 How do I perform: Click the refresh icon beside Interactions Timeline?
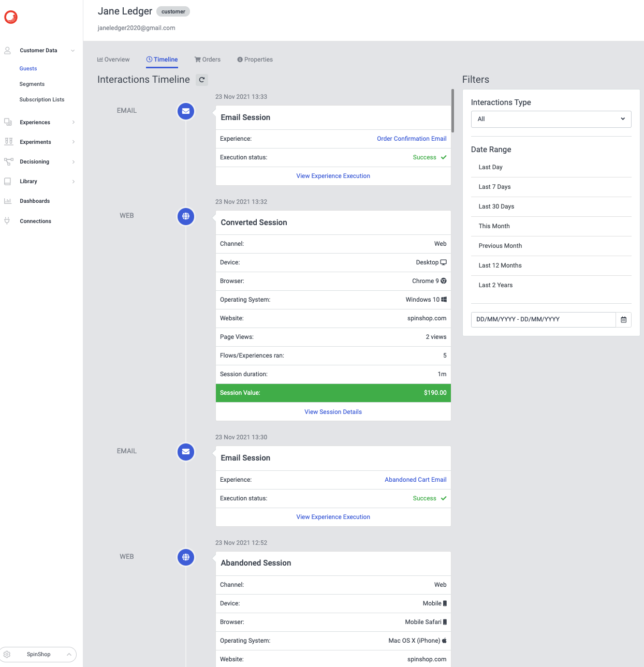click(x=202, y=80)
